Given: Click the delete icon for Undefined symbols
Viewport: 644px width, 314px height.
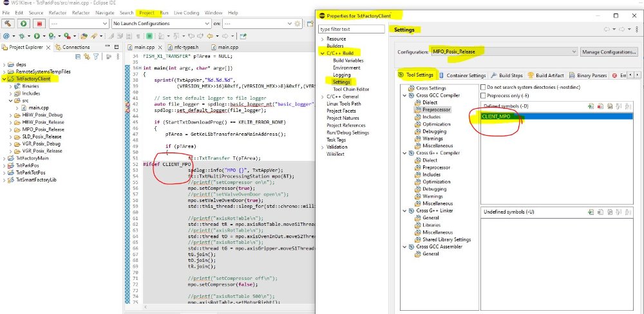Looking at the screenshot, I should click(600, 212).
